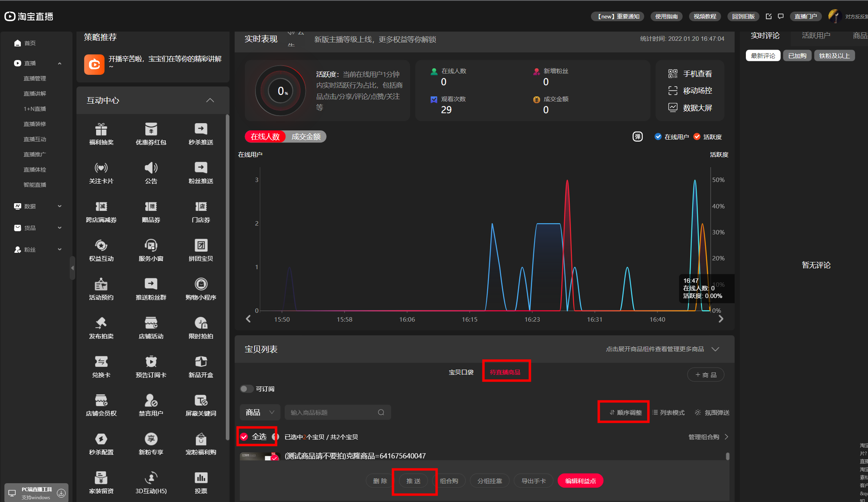This screenshot has width=868, height=502.
Task: Open the 投票 voting tool
Action: pos(201,478)
